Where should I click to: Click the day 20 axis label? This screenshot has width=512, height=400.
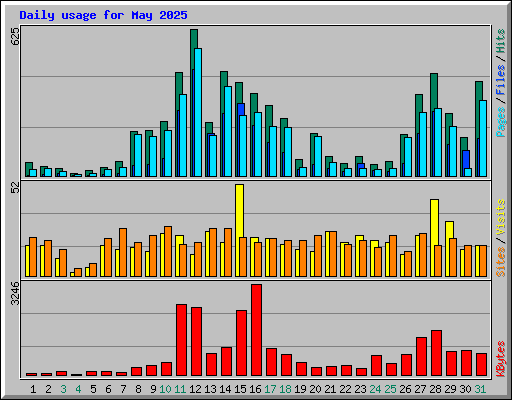click(x=315, y=389)
